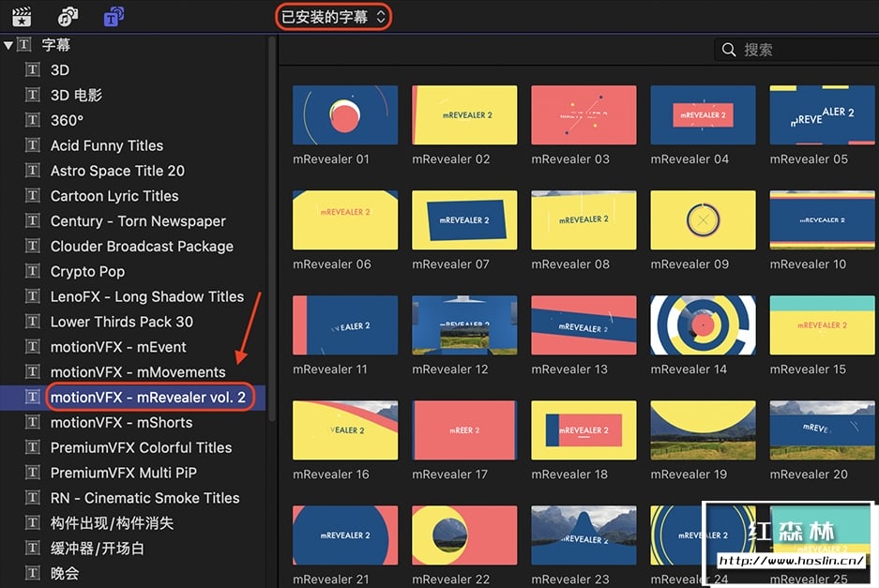The image size is (879, 588).
Task: Select the 360° title category
Action: coord(67,121)
